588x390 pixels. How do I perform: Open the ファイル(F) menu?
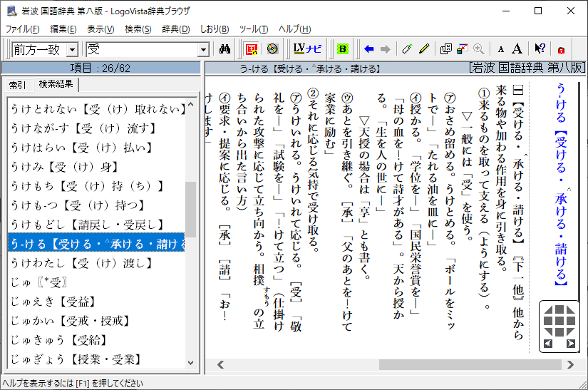(x=23, y=29)
